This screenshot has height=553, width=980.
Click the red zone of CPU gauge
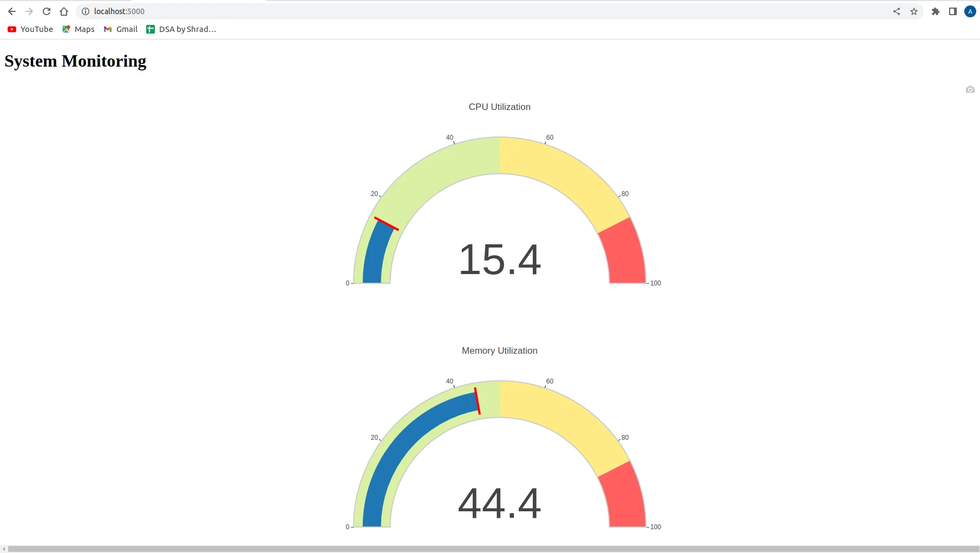click(624, 253)
